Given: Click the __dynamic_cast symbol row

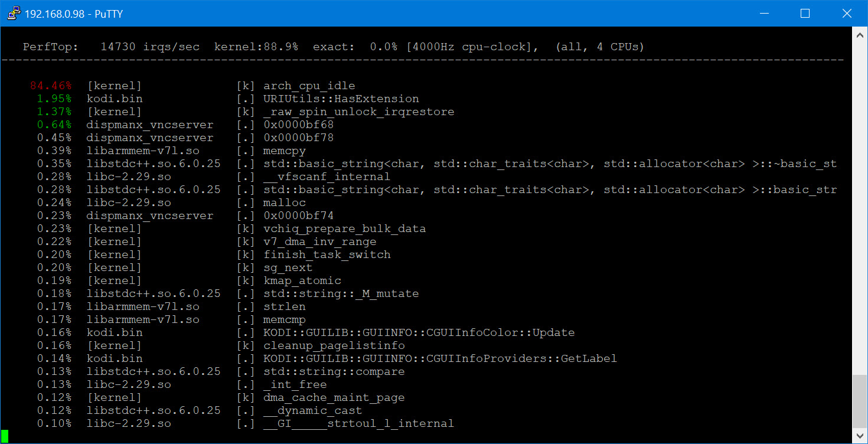Looking at the screenshot, I should tap(312, 410).
